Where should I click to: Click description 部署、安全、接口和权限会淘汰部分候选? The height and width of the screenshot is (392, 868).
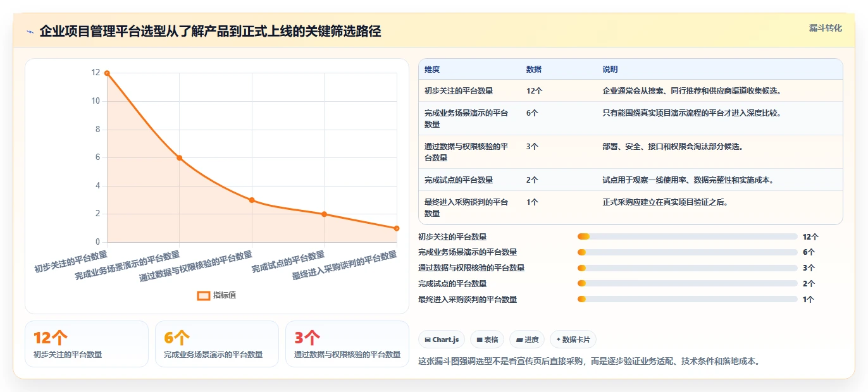click(x=673, y=147)
